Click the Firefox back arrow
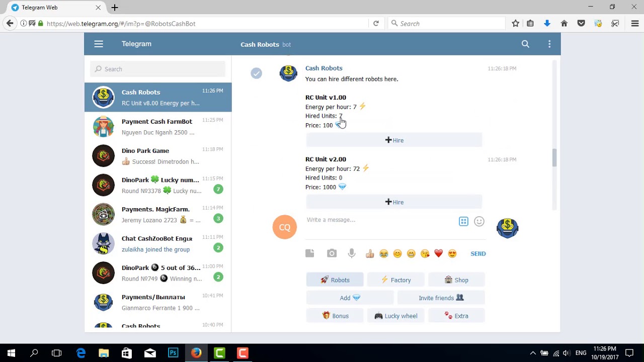644x362 pixels. (10, 23)
